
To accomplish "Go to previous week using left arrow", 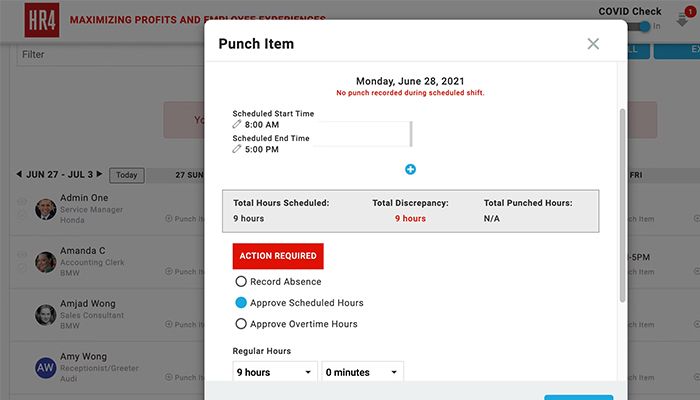I will click(x=19, y=175).
